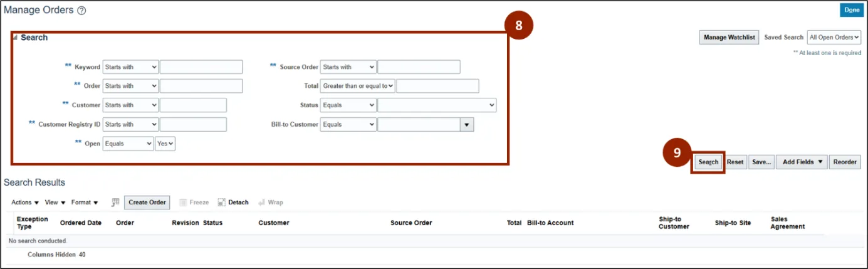The width and height of the screenshot is (868, 269).
Task: Click into the Total text field
Action: click(437, 86)
